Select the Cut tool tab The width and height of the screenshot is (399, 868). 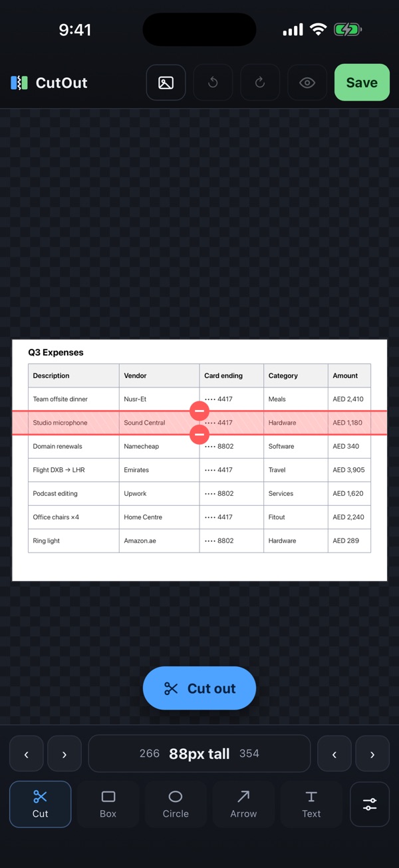(40, 804)
